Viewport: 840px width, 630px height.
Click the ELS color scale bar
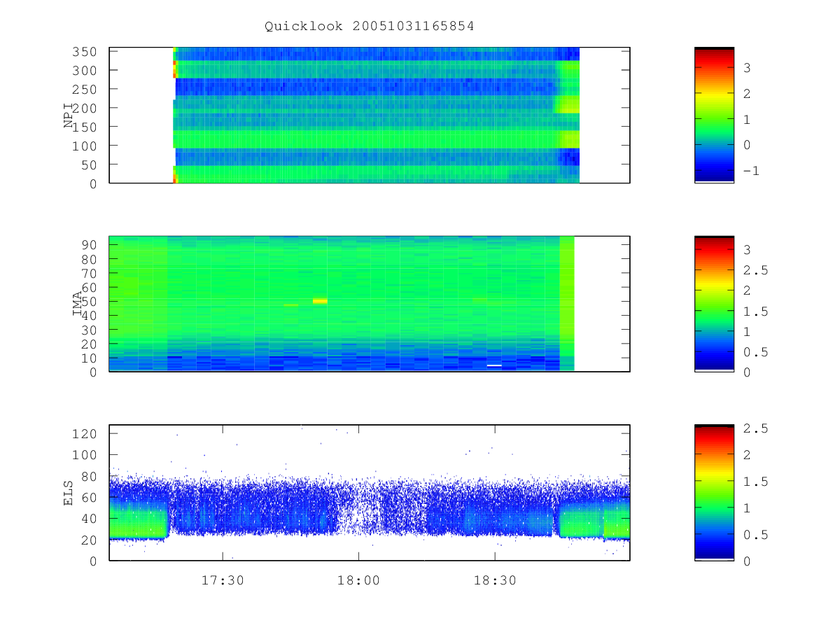(714, 492)
